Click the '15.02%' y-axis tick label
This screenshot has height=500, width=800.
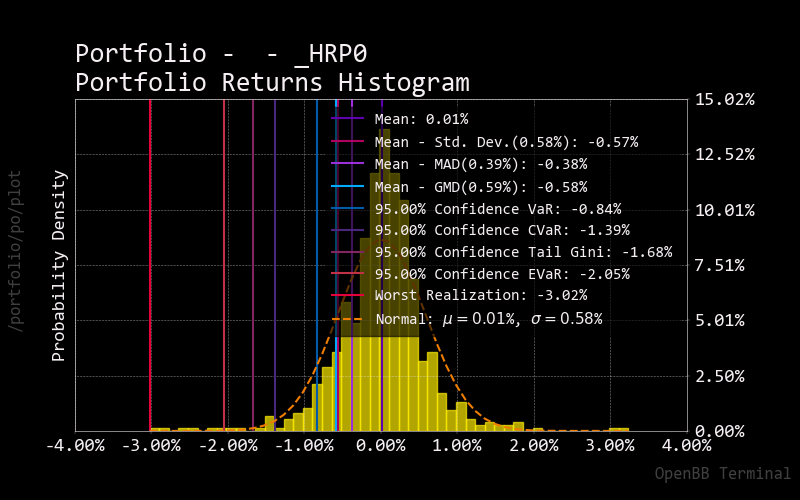[724, 99]
